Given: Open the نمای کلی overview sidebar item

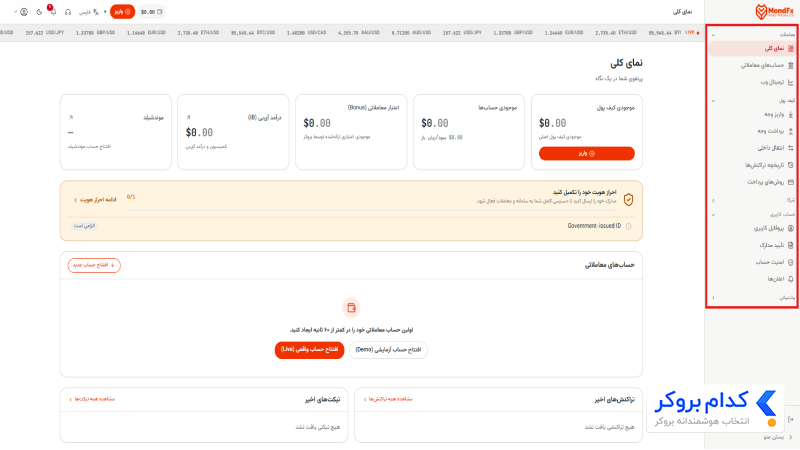Looking at the screenshot, I should tap(753, 48).
